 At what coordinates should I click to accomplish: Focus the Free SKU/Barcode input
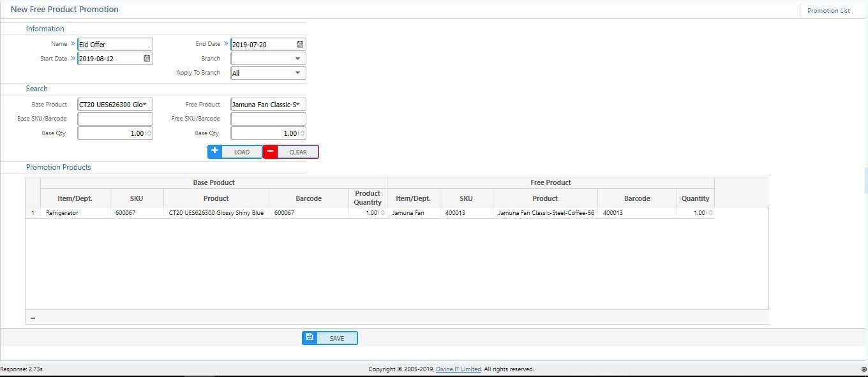(268, 119)
